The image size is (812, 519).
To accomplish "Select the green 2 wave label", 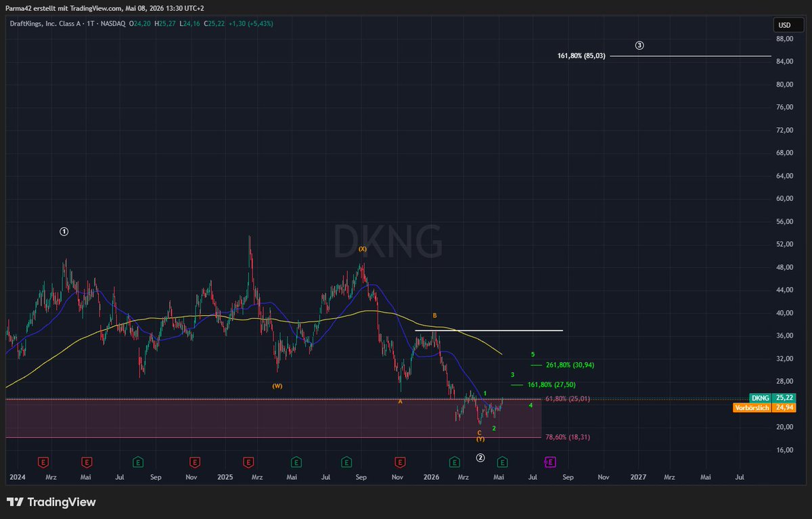I will (495, 428).
